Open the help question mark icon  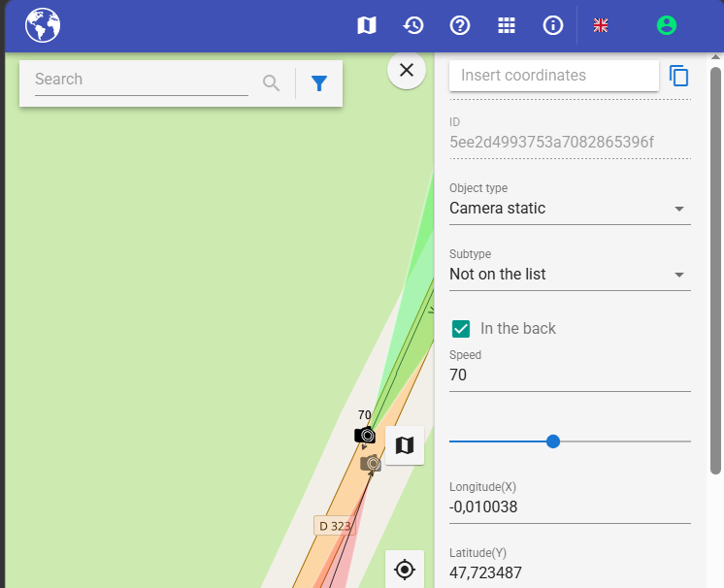coord(460,25)
